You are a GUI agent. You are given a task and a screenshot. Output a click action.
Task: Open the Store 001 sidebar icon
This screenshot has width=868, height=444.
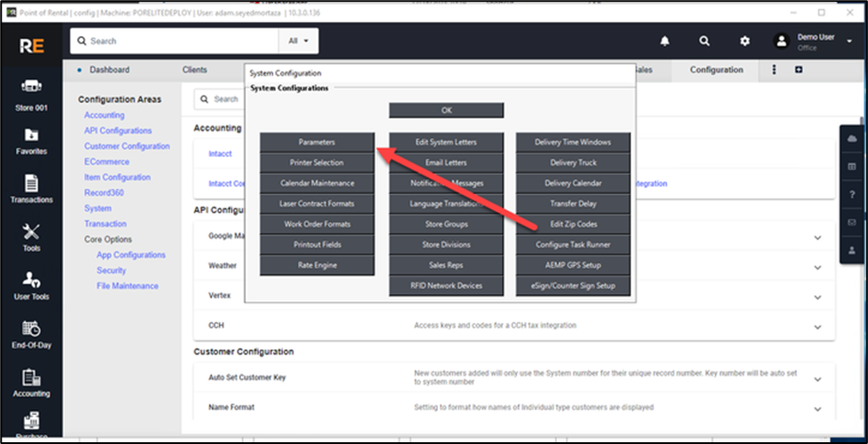(31, 93)
